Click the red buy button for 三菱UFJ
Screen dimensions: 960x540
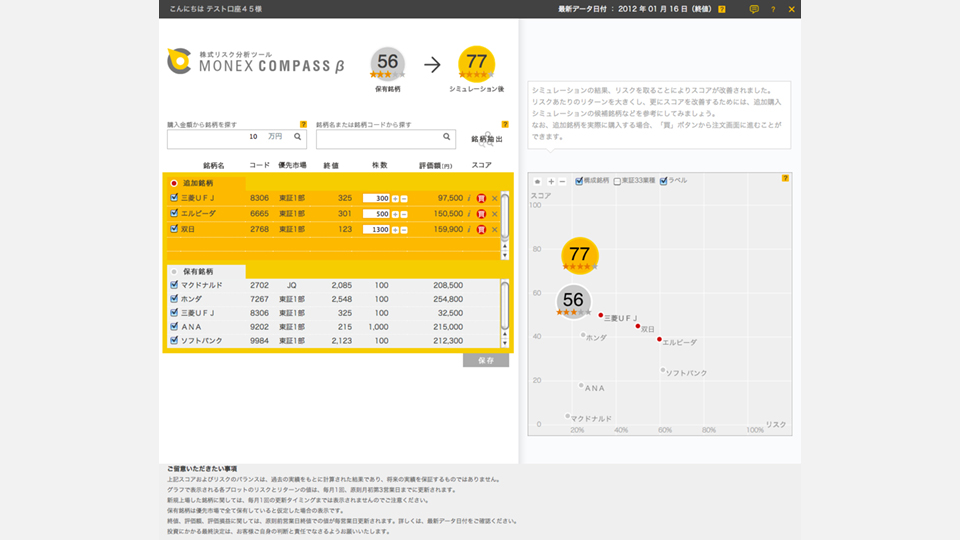click(481, 198)
